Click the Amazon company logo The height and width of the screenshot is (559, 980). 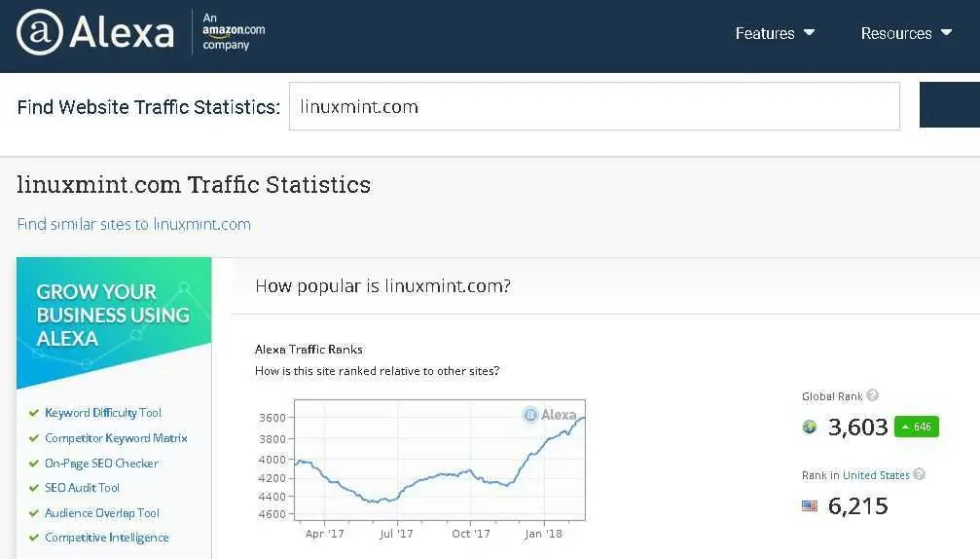pos(234,31)
